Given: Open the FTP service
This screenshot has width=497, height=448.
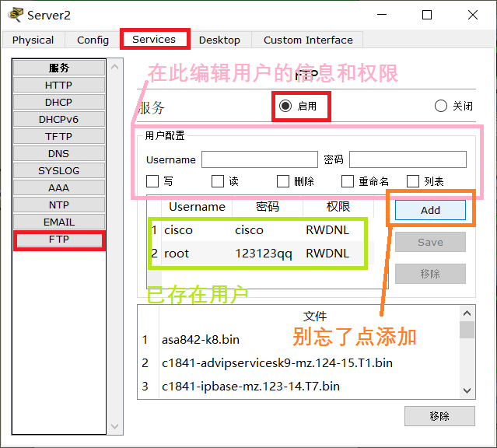Looking at the screenshot, I should [59, 240].
